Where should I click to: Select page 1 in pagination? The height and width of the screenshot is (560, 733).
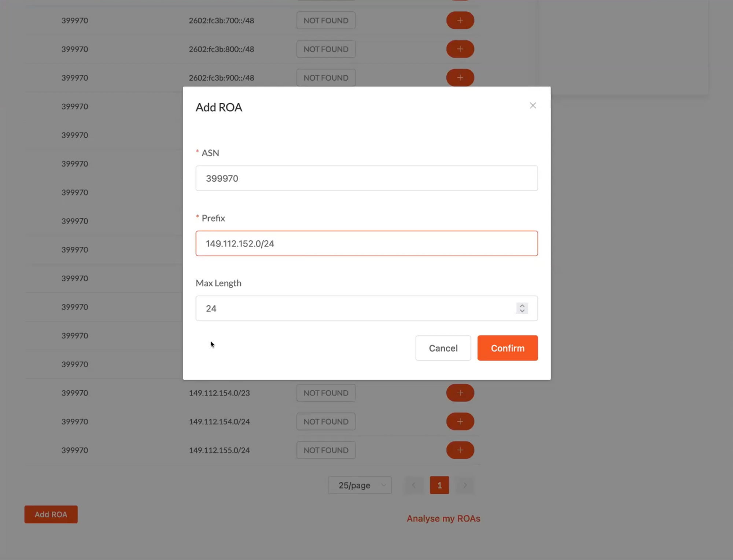click(x=439, y=485)
